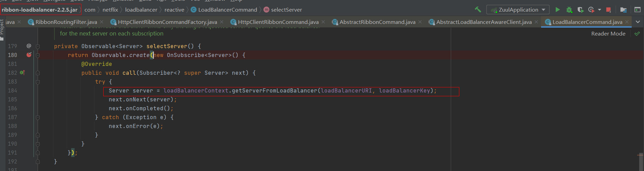
Task: Click Observable.create on line 180
Action: click(120, 55)
